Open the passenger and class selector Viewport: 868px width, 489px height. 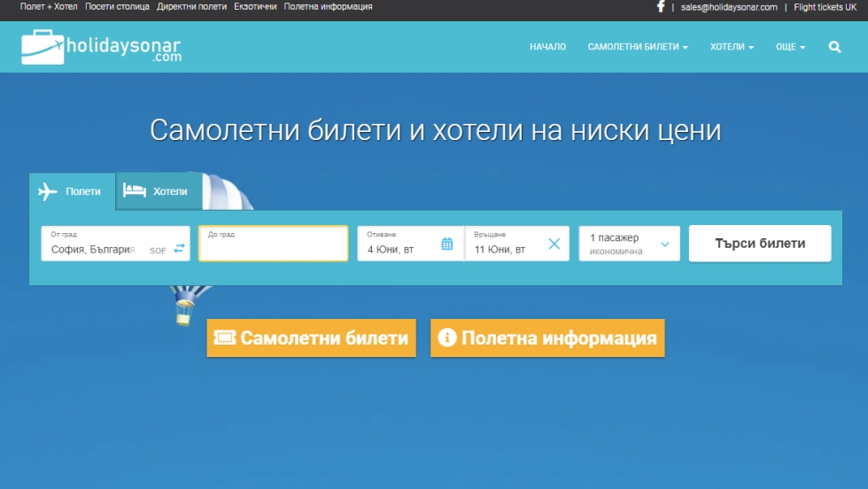click(x=629, y=244)
